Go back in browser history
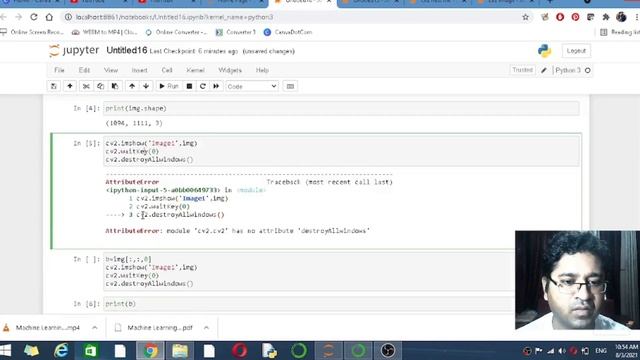 pyautogui.click(x=4, y=17)
